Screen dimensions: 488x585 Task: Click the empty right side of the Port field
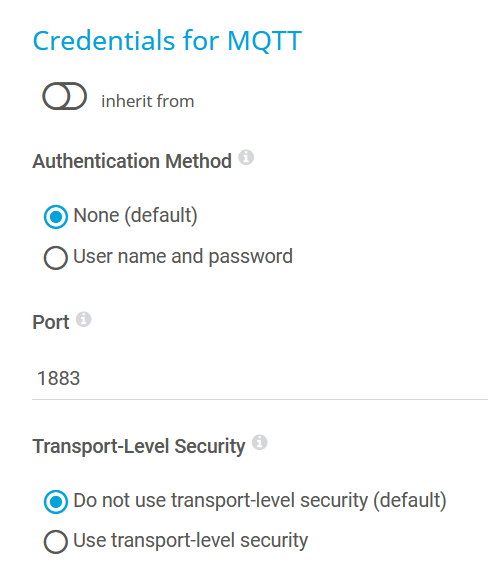tap(336, 378)
